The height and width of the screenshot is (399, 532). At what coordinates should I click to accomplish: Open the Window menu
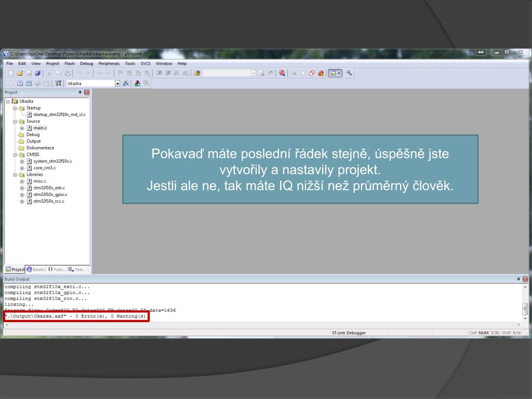coord(164,63)
